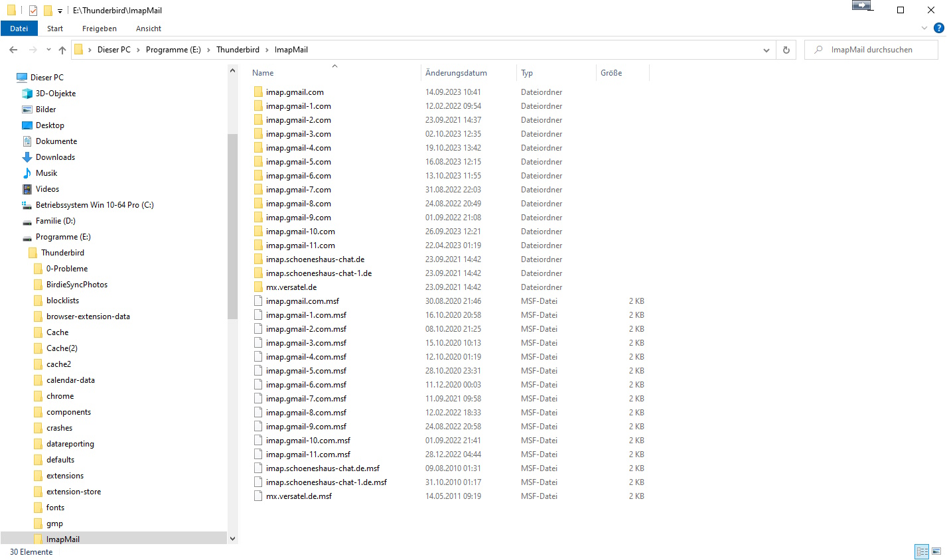Select Bilder in the navigation pane
This screenshot has height=560, width=947.
click(46, 109)
